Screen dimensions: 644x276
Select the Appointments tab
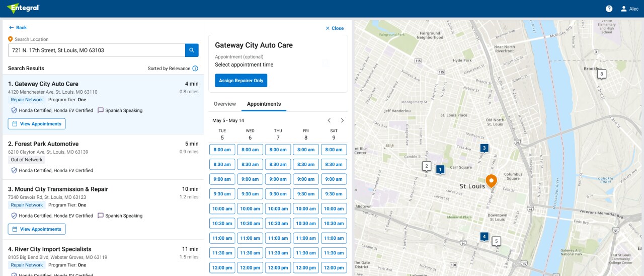(264, 104)
